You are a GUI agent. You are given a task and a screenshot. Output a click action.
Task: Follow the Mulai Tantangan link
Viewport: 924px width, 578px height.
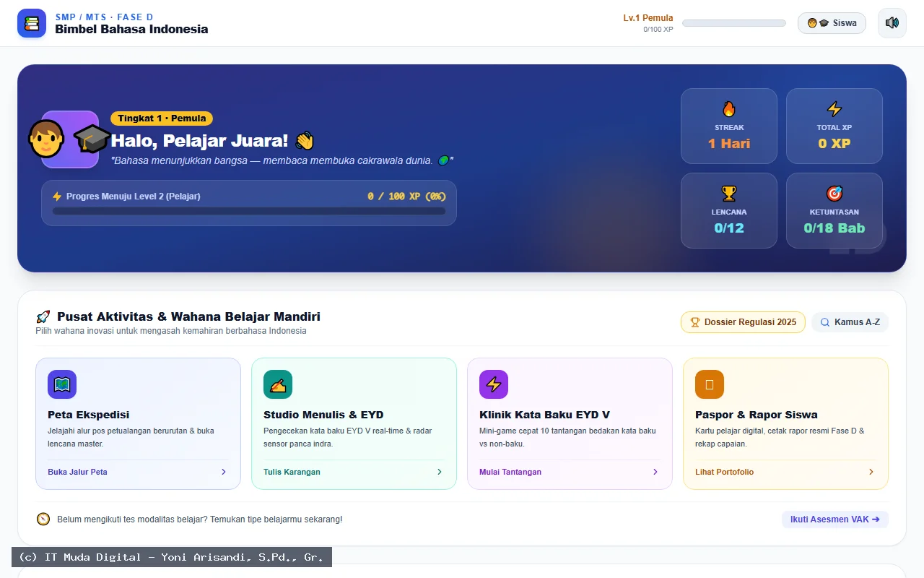click(510, 472)
